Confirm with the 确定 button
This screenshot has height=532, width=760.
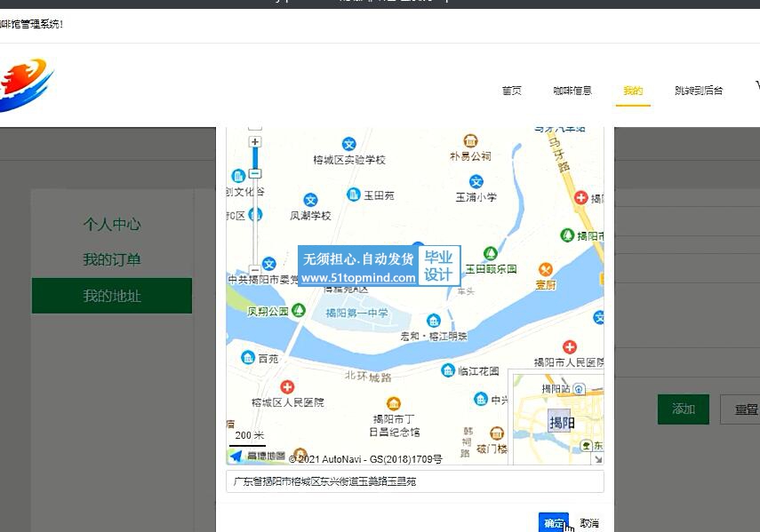click(x=554, y=523)
